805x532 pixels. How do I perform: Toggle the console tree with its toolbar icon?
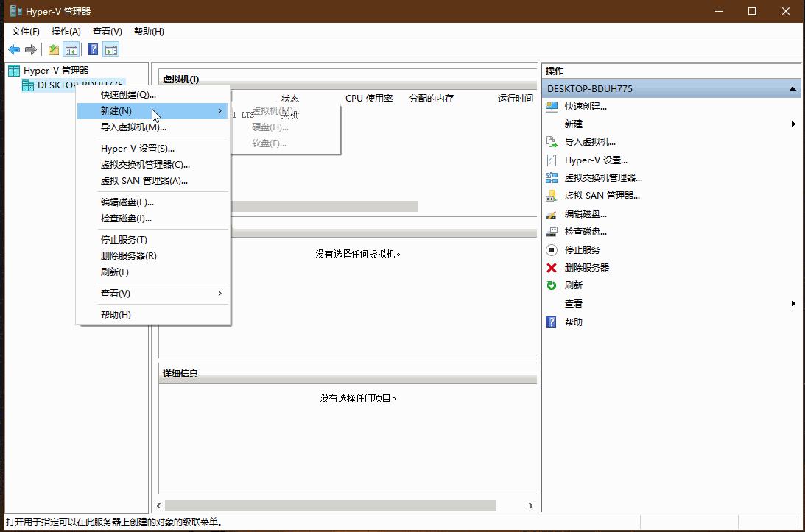click(71, 49)
